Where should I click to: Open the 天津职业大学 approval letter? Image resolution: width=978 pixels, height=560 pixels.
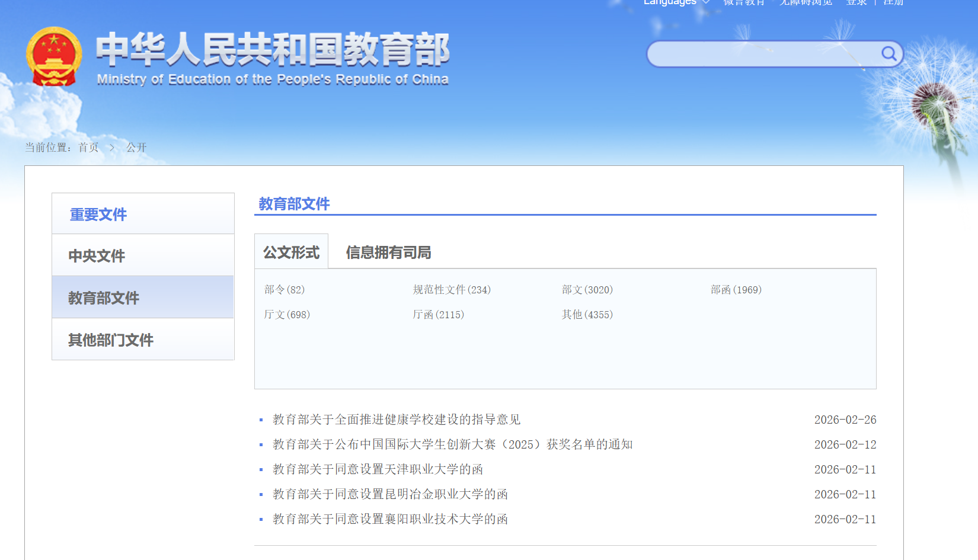(378, 469)
